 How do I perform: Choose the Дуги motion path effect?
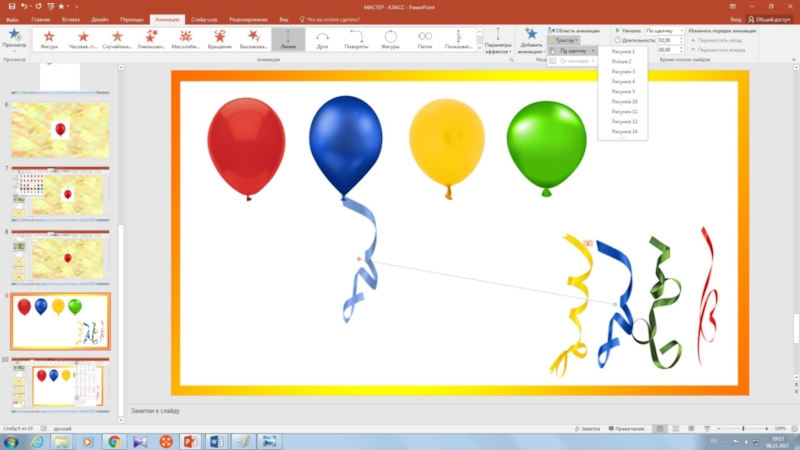pos(322,40)
